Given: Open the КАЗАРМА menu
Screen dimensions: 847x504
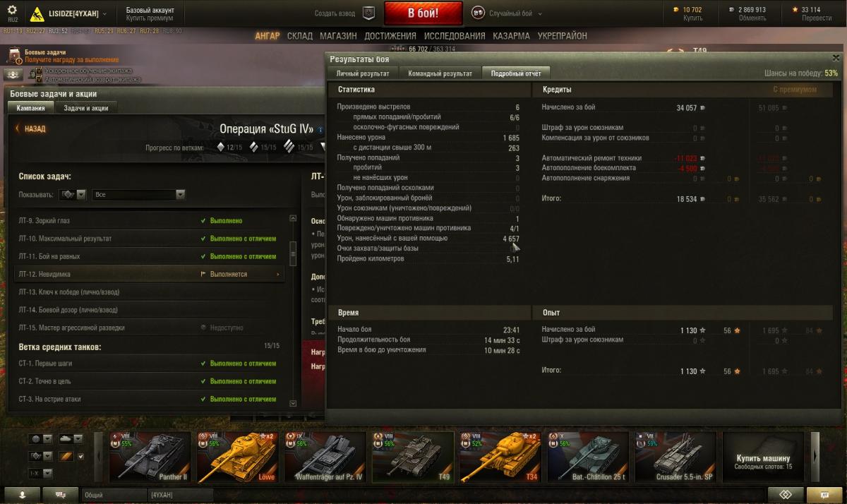Looking at the screenshot, I should (512, 36).
